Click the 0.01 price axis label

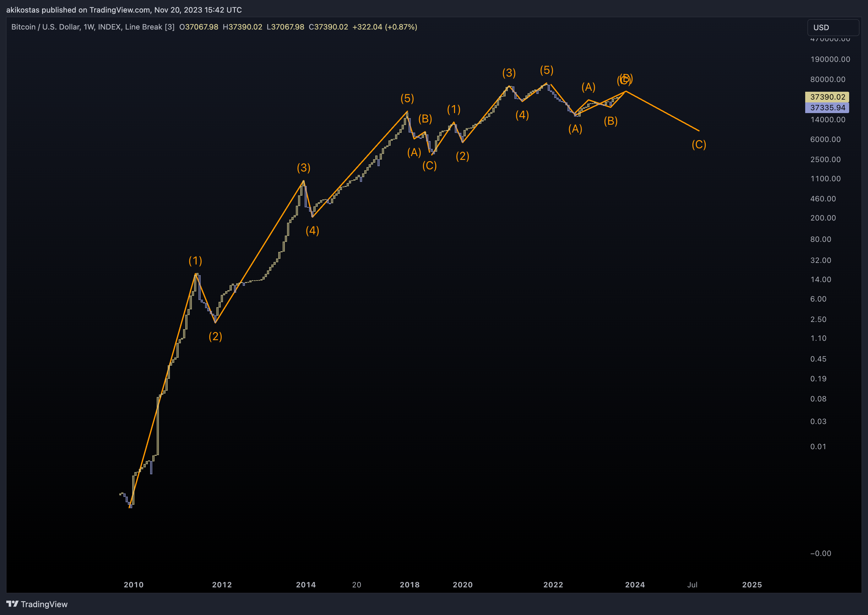coord(818,447)
